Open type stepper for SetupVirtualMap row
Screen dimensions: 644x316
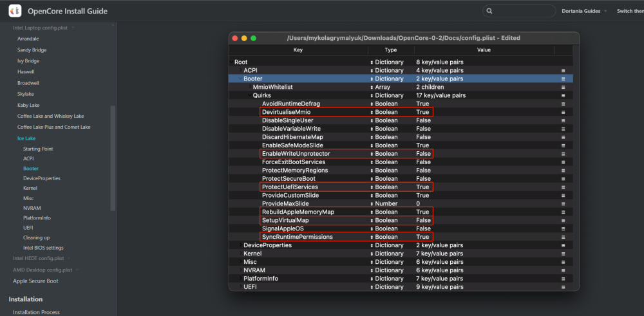(372, 220)
